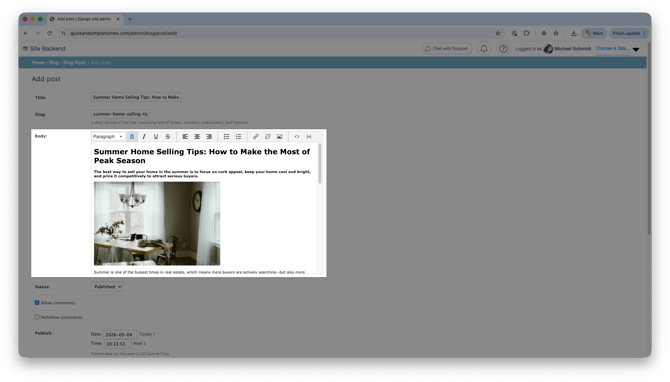
Task: Select the dining room image in body
Action: click(157, 223)
